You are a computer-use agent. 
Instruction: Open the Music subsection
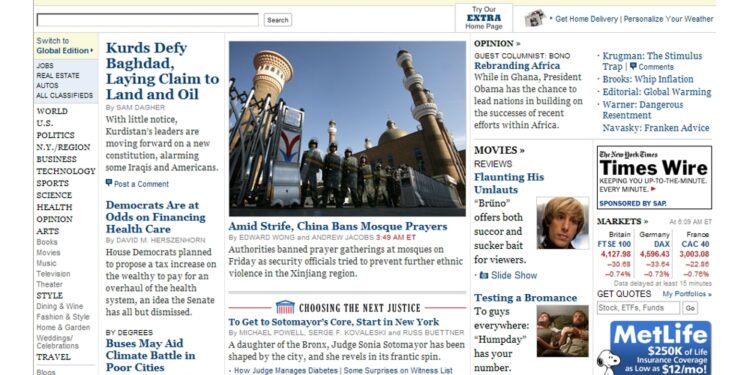(x=46, y=263)
